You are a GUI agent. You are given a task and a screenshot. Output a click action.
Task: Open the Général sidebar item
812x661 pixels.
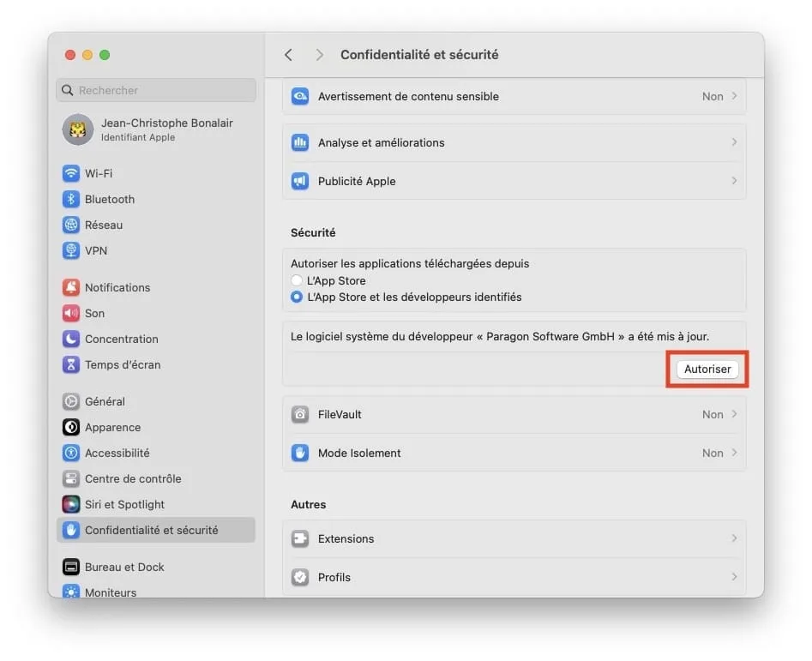pos(105,401)
